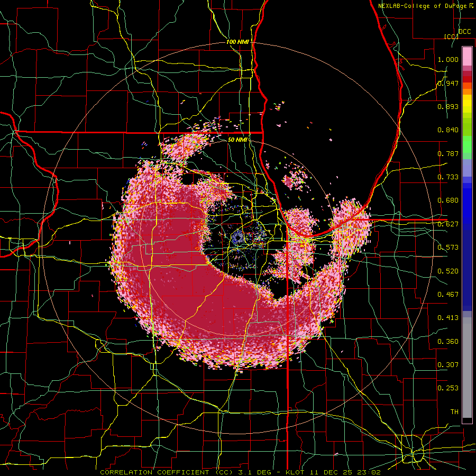The height and width of the screenshot is (476, 476).
Task: Select the 0.787 scale value
Action: (x=448, y=153)
